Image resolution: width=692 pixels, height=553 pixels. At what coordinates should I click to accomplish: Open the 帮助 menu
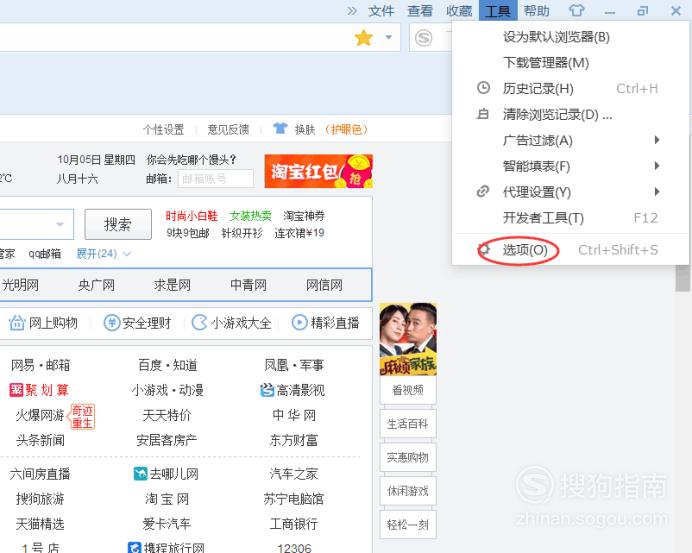click(x=537, y=11)
